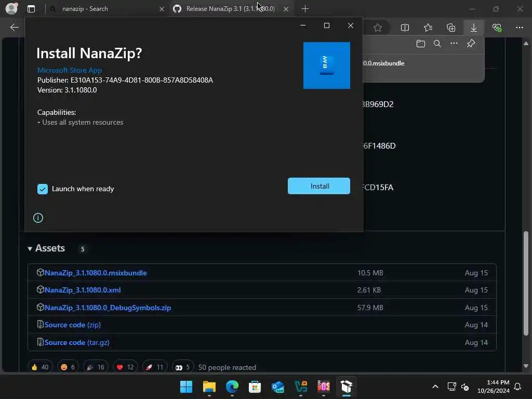Screen dimensions: 532x399
Task: Switch to Microsoft Edge in taskbar
Action: tap(232, 387)
